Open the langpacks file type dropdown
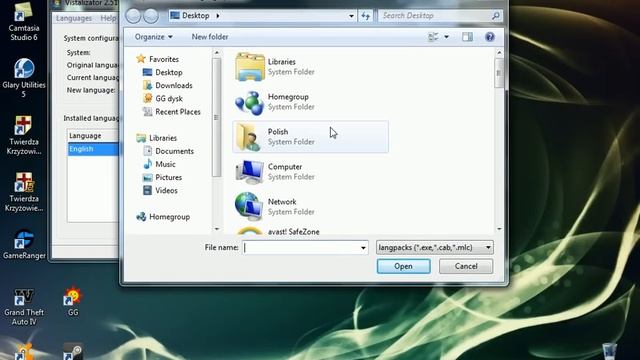 click(x=435, y=247)
